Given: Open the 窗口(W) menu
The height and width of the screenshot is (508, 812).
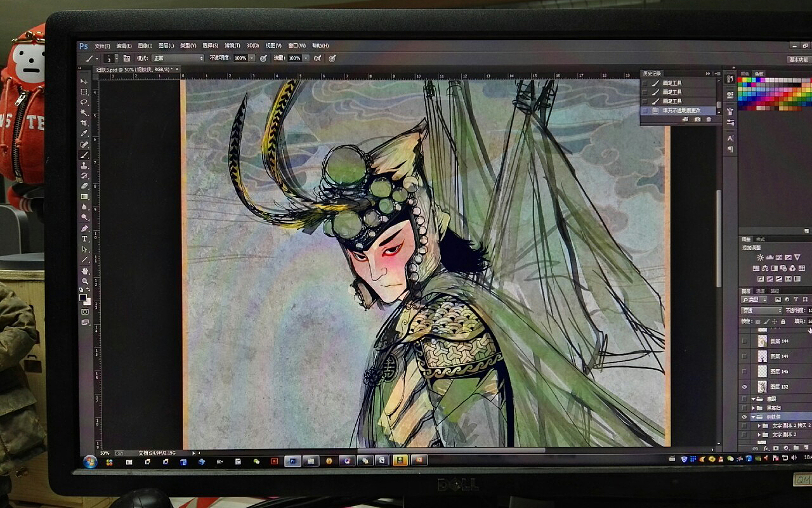Looking at the screenshot, I should (x=297, y=46).
